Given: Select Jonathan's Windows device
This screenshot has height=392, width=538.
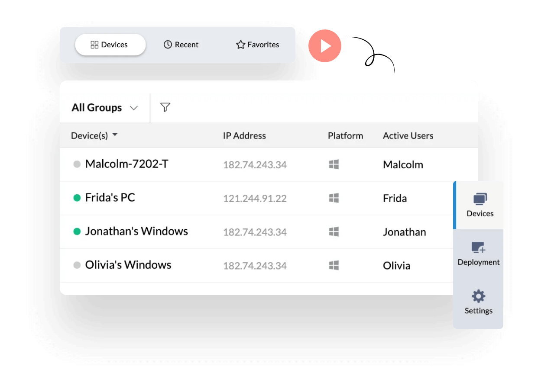Looking at the screenshot, I should 136,231.
